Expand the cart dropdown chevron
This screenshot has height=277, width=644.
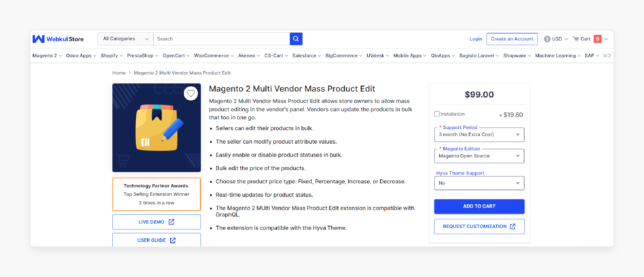pyautogui.click(x=606, y=39)
